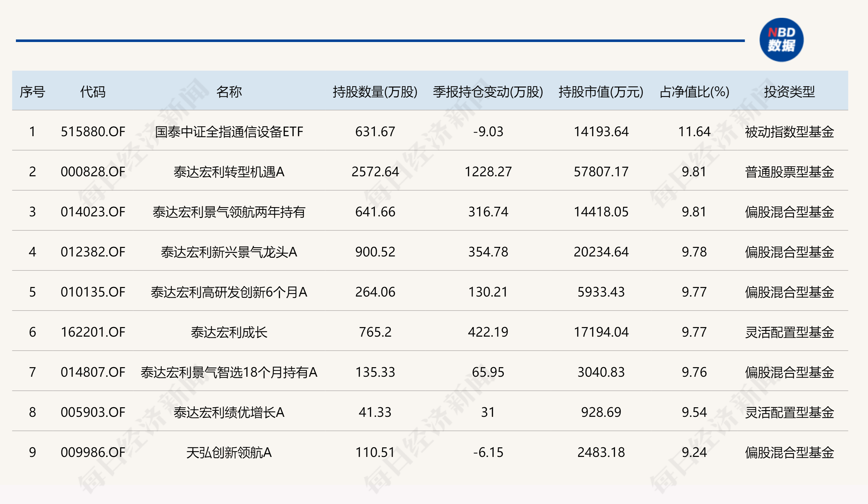Select fund code 014807.OF
This screenshot has height=504, width=868.
point(93,373)
